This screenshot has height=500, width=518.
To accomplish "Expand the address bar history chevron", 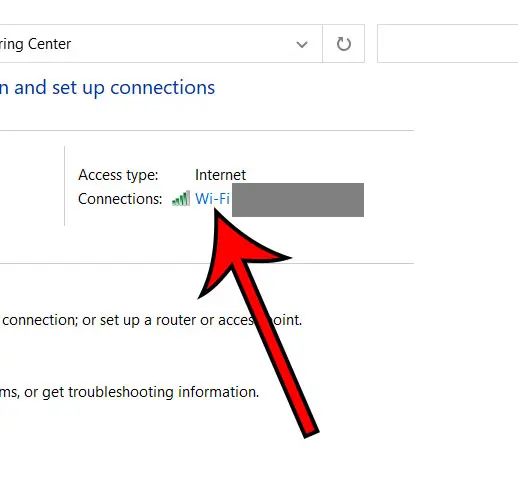I will point(302,44).
